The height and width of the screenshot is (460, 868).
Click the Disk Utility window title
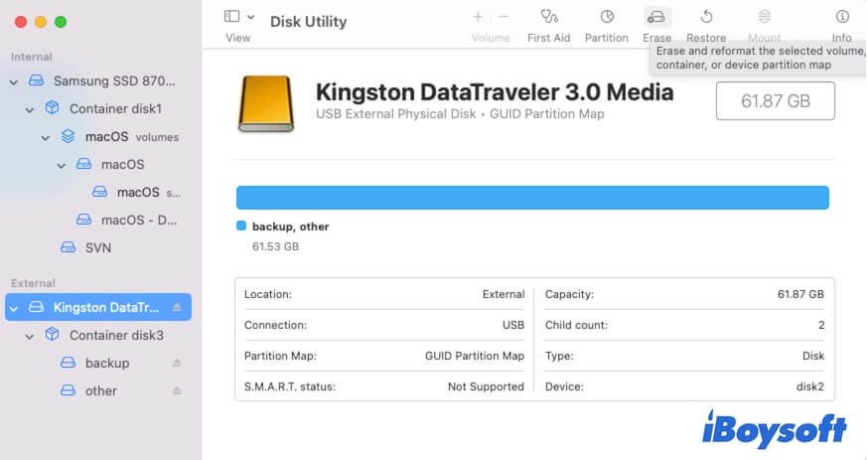(x=308, y=22)
